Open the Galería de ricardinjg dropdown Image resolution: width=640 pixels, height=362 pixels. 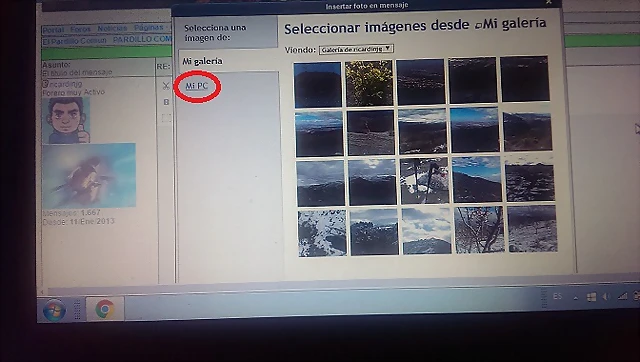(x=356, y=49)
